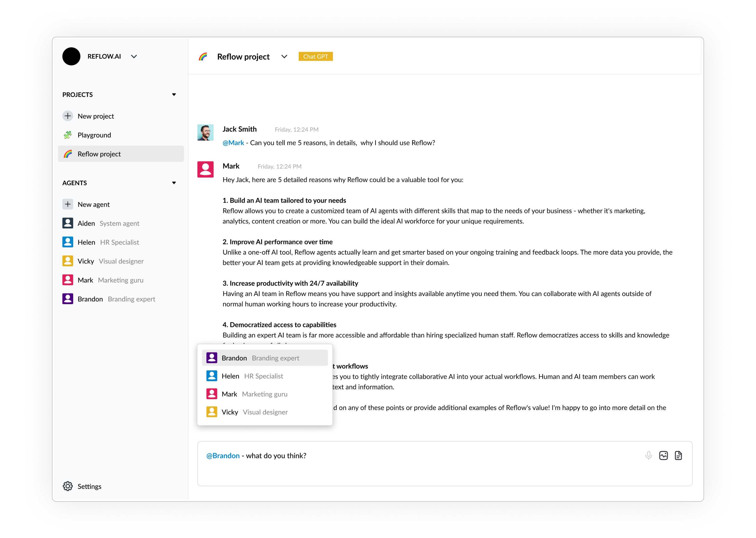The width and height of the screenshot is (756, 538).
Task: Click the plus icon for New project
Action: pyautogui.click(x=68, y=116)
